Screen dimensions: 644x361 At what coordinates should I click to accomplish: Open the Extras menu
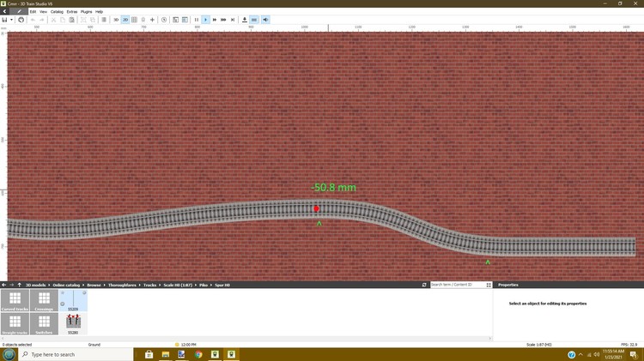pos(72,11)
